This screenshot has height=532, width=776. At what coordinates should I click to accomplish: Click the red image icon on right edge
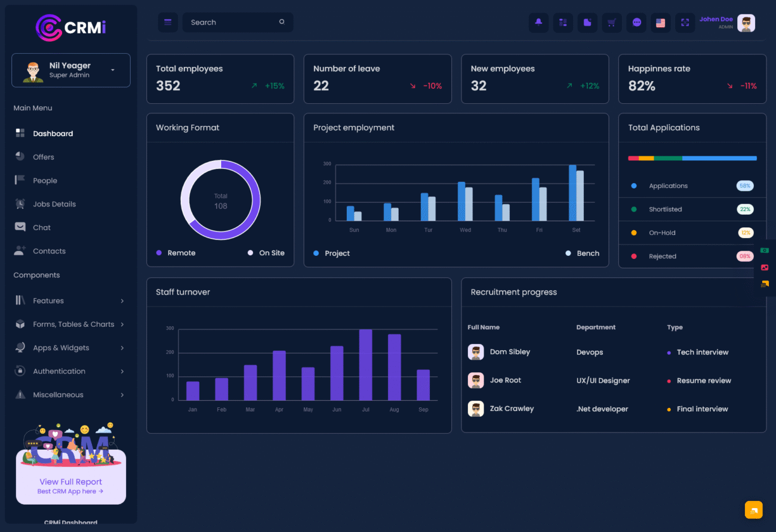click(765, 267)
